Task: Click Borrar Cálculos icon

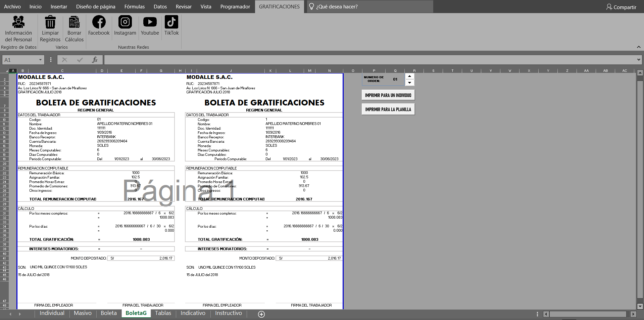Action: [x=74, y=22]
